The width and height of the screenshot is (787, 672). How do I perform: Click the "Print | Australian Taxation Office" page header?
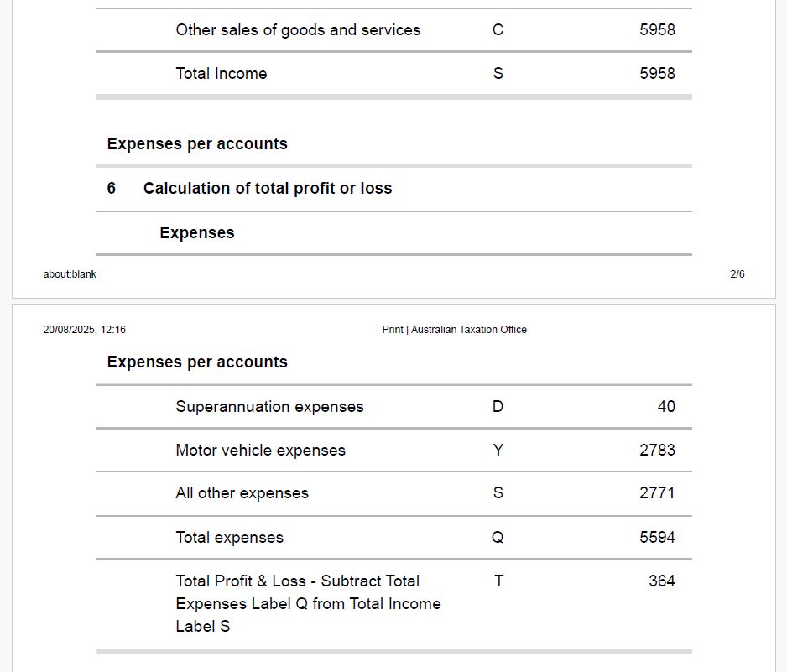454,330
